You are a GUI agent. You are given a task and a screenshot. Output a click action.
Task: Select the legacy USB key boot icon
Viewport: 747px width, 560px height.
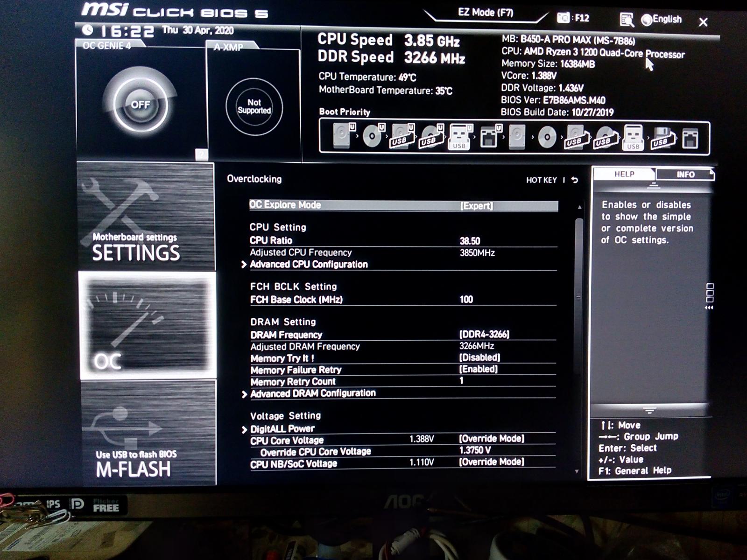click(633, 138)
